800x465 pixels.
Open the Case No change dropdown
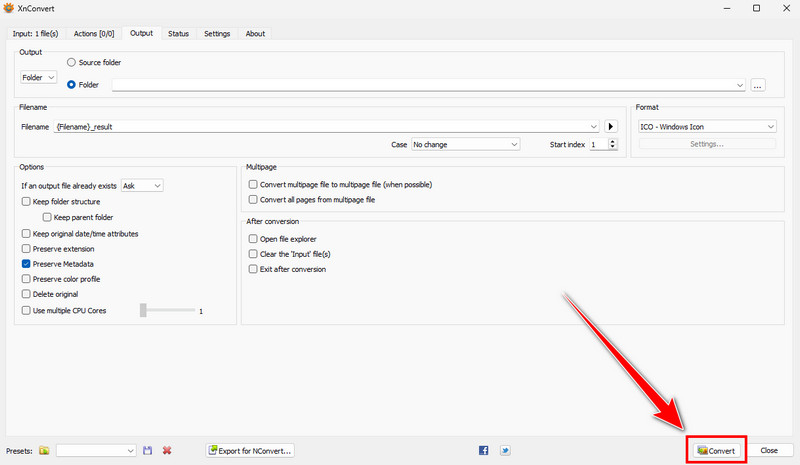pos(465,145)
